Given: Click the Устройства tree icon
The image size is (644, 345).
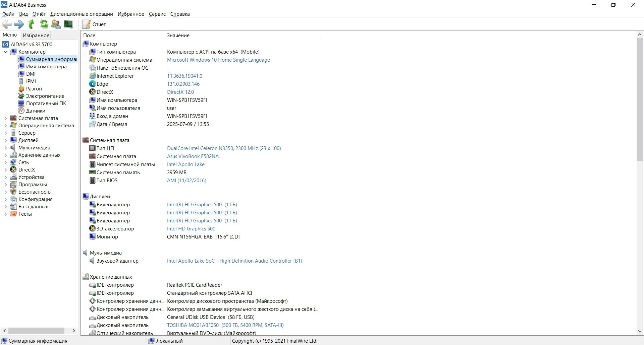Looking at the screenshot, I should [13, 177].
